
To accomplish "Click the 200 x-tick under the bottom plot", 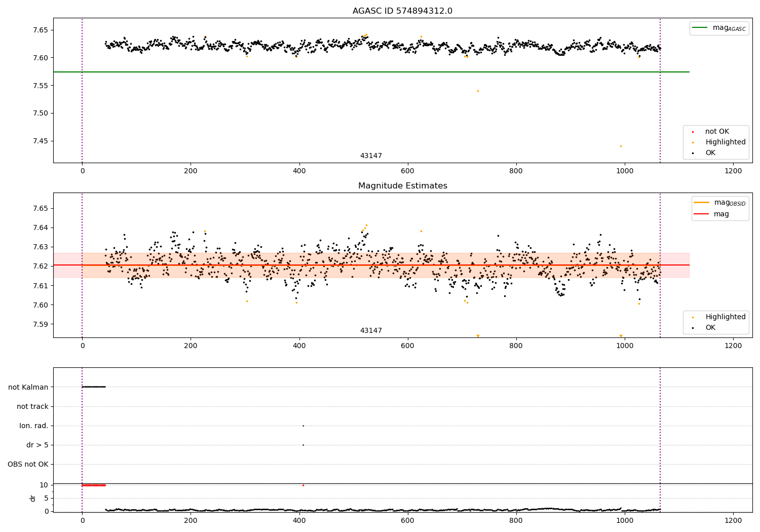I will tap(191, 521).
